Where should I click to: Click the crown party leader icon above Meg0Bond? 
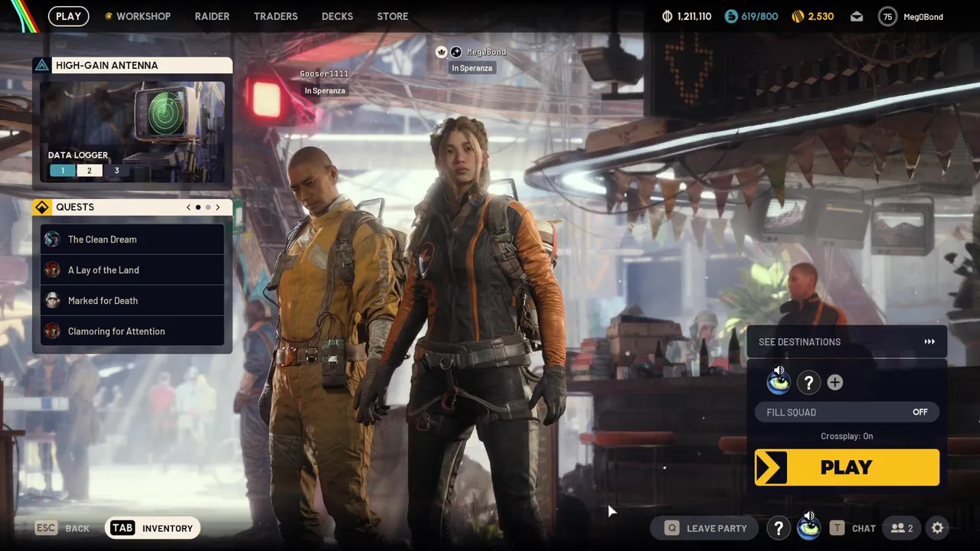click(442, 52)
